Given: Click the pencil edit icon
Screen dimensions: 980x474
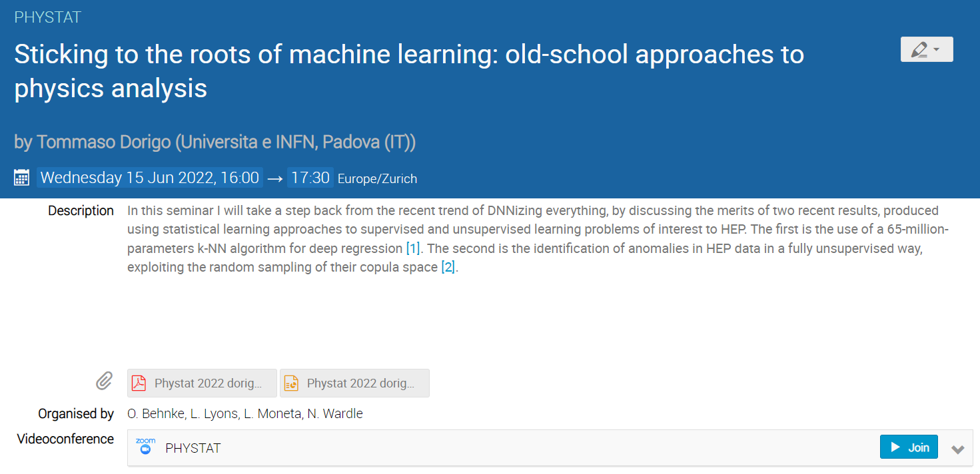Looking at the screenshot, I should [x=919, y=49].
